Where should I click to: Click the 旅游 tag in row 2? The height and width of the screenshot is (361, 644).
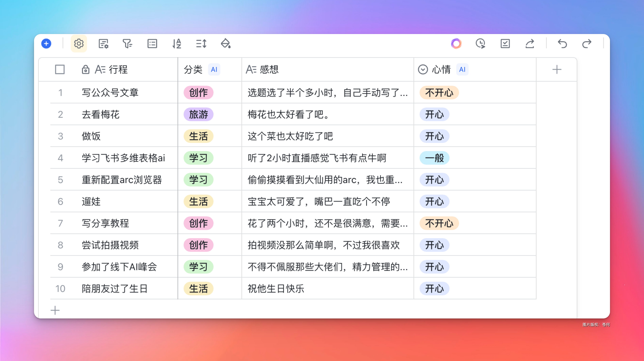(x=199, y=114)
